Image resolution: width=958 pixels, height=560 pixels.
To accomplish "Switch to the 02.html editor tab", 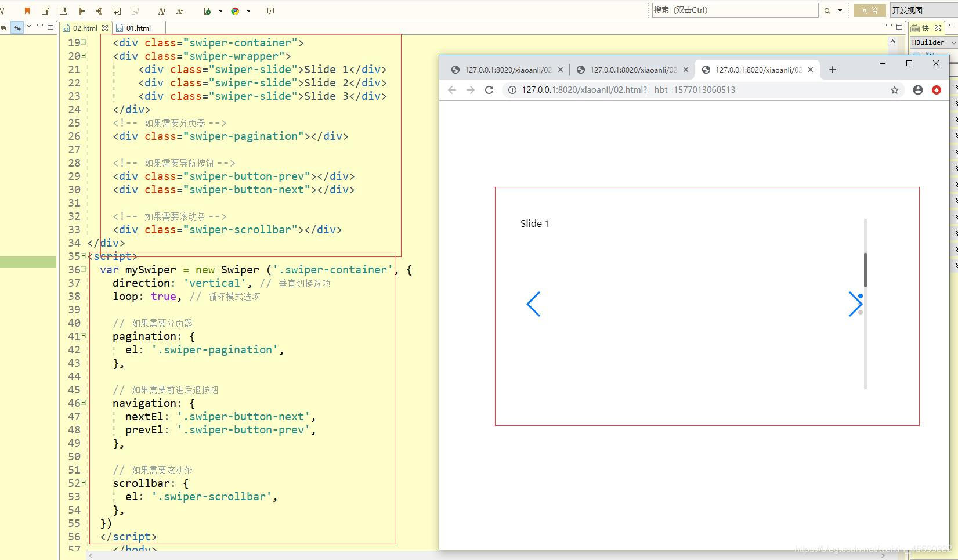I will coord(85,28).
